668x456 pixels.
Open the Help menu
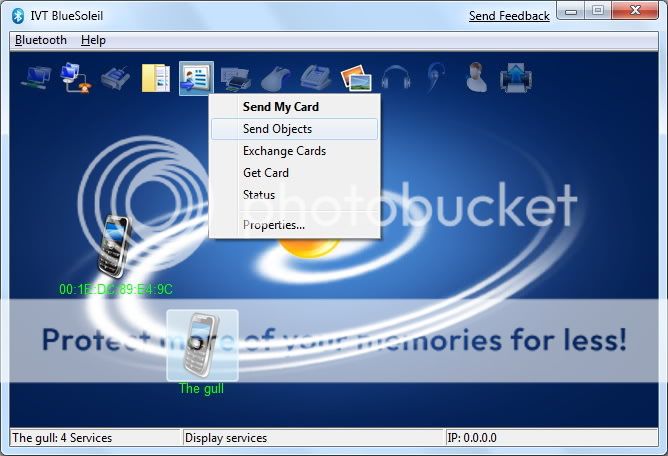[x=93, y=40]
